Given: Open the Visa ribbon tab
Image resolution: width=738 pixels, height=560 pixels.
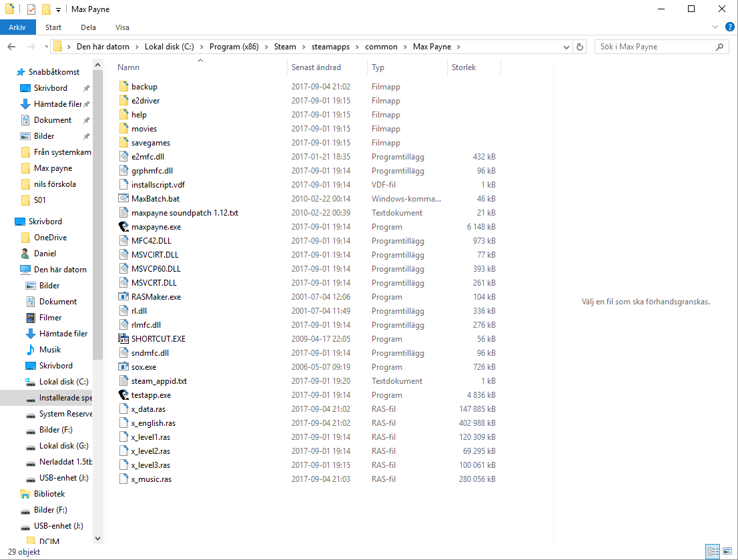Looking at the screenshot, I should (x=122, y=27).
